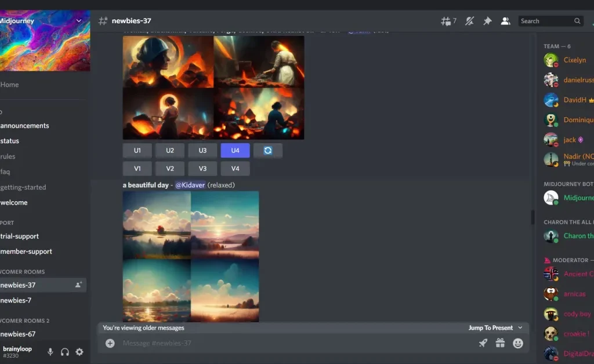Viewport: 594px width, 364px height.
Task: Toggle notification settings bell icon
Action: pos(470,21)
